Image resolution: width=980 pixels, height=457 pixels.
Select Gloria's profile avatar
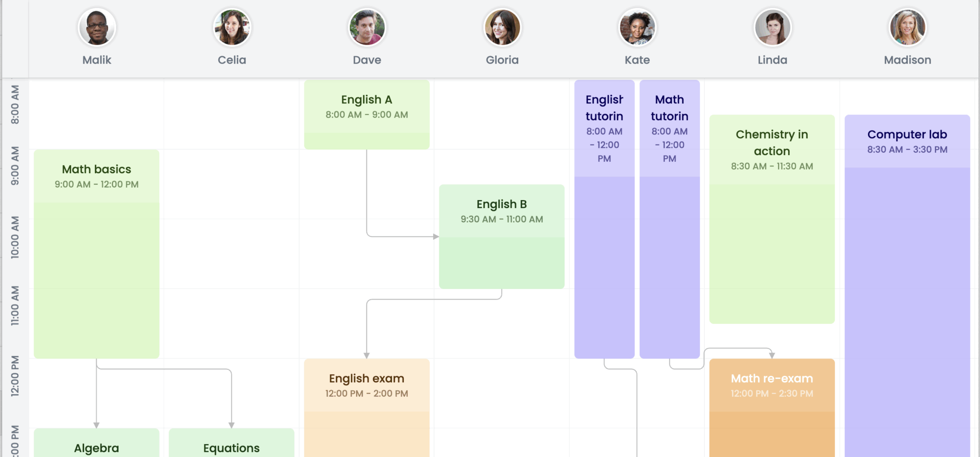pyautogui.click(x=502, y=27)
